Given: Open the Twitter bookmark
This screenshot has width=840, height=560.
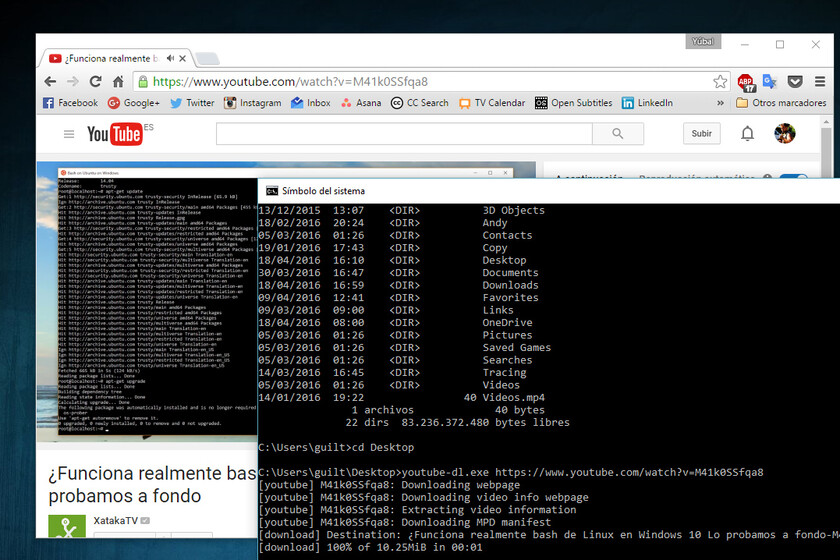Looking at the screenshot, I should pos(192,103).
